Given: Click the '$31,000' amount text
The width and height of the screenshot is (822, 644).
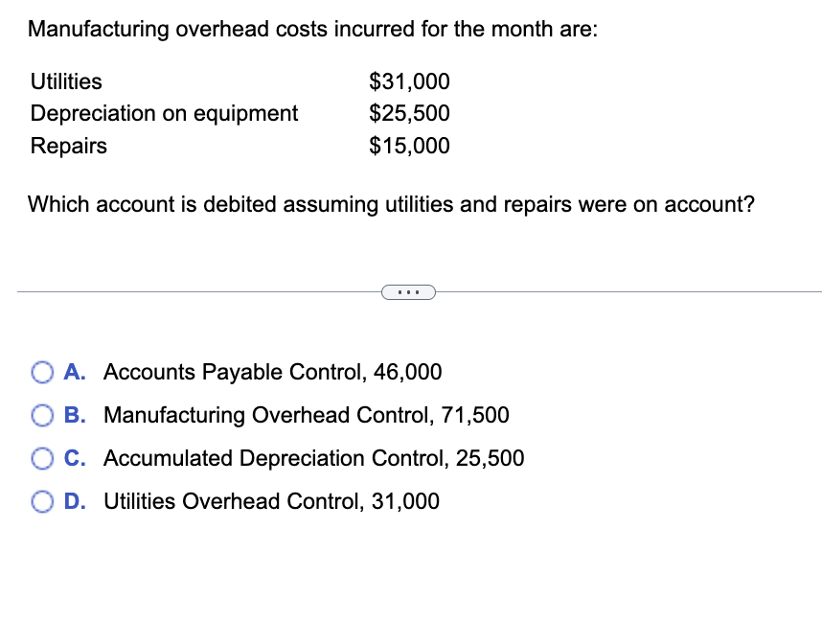Looking at the screenshot, I should coord(409,81).
